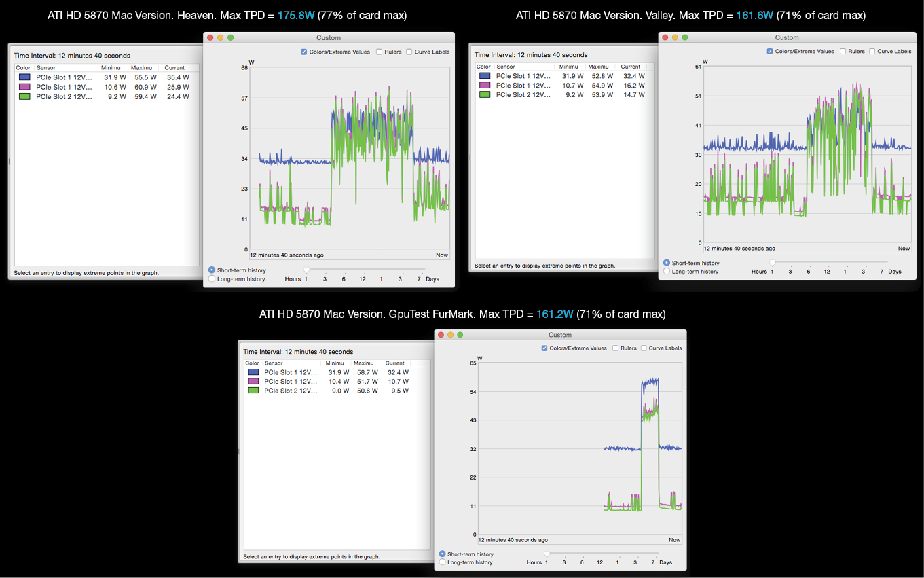Enable Curve Labels in the FurMark graph window

point(644,348)
